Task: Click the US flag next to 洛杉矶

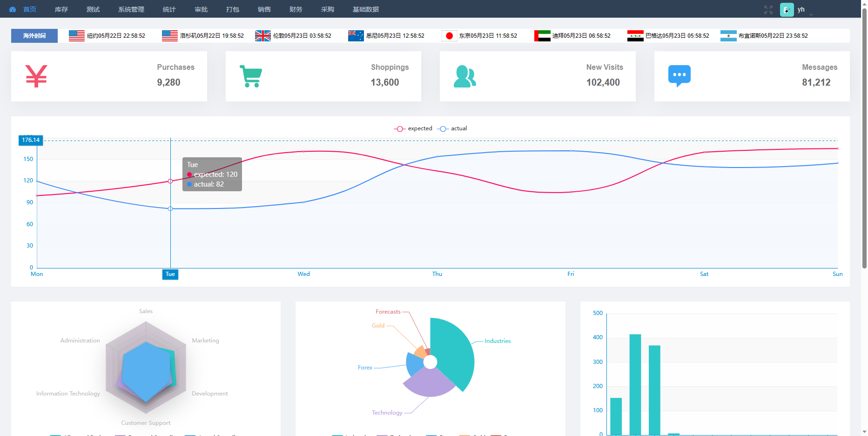Action: point(170,36)
